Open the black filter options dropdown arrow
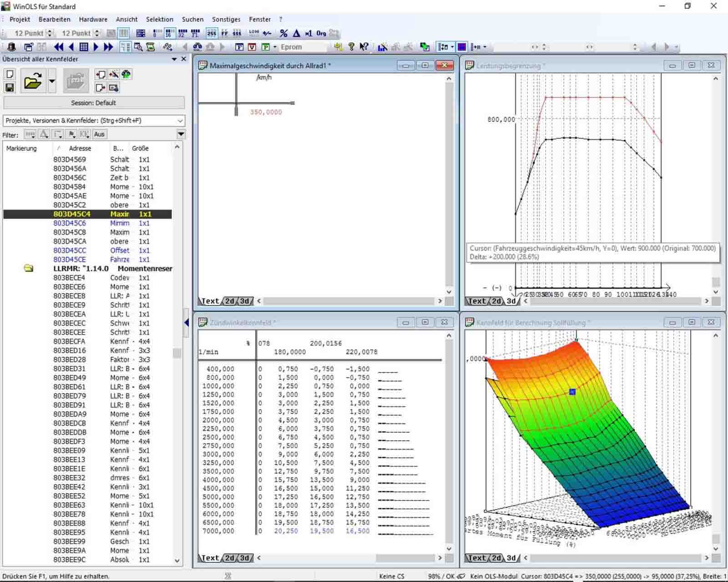The height and width of the screenshot is (582, 728). [x=181, y=134]
